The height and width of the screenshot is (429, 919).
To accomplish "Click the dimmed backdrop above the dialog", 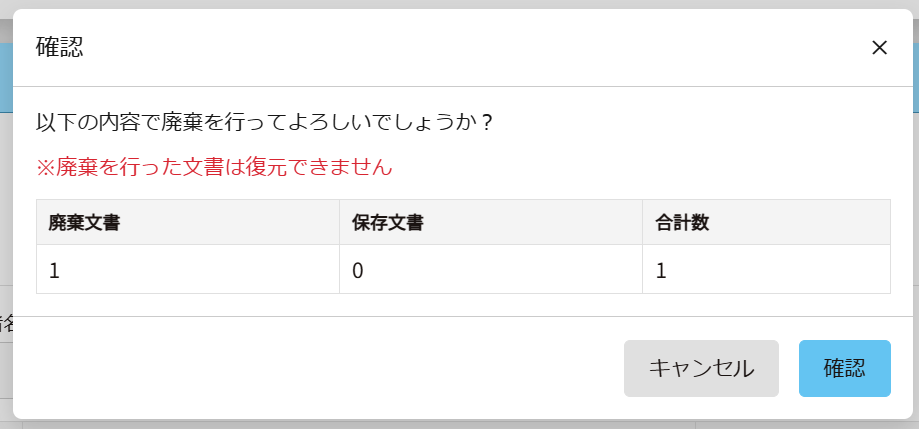I will coord(460,4).
